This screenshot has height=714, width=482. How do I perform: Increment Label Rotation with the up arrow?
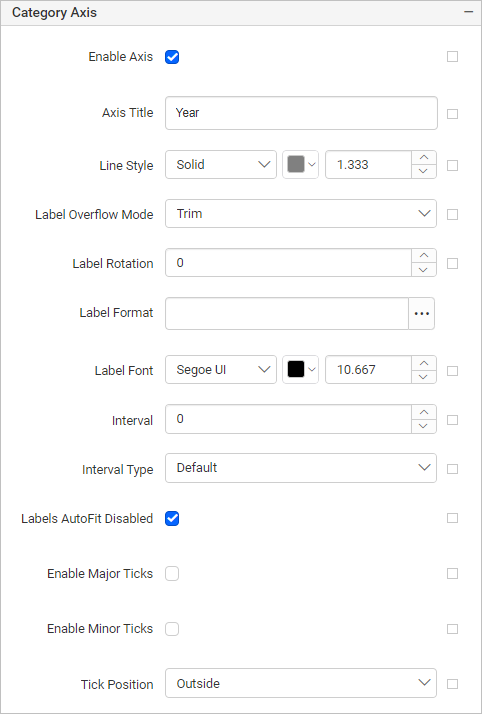coord(424,255)
